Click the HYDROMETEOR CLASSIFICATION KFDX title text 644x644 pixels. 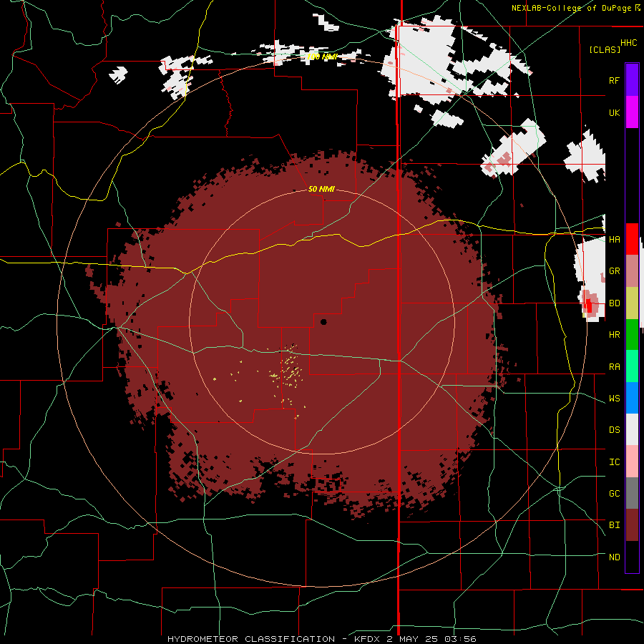(321, 639)
